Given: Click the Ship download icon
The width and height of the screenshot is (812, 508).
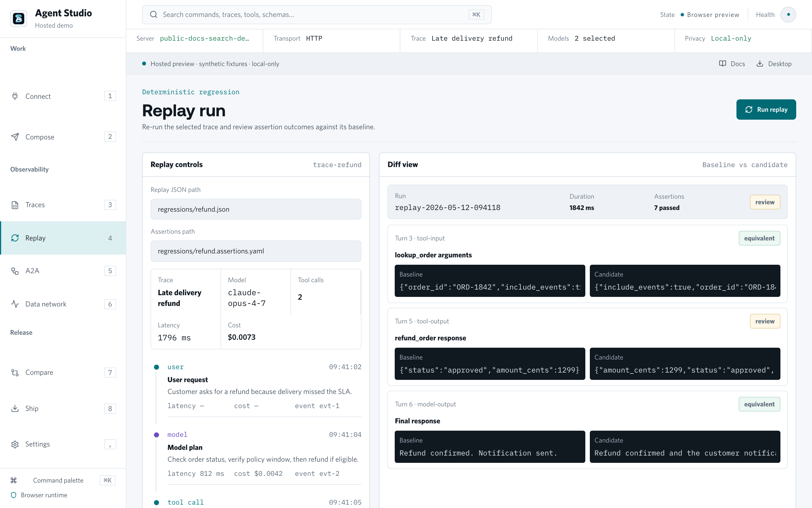Looking at the screenshot, I should (x=15, y=408).
